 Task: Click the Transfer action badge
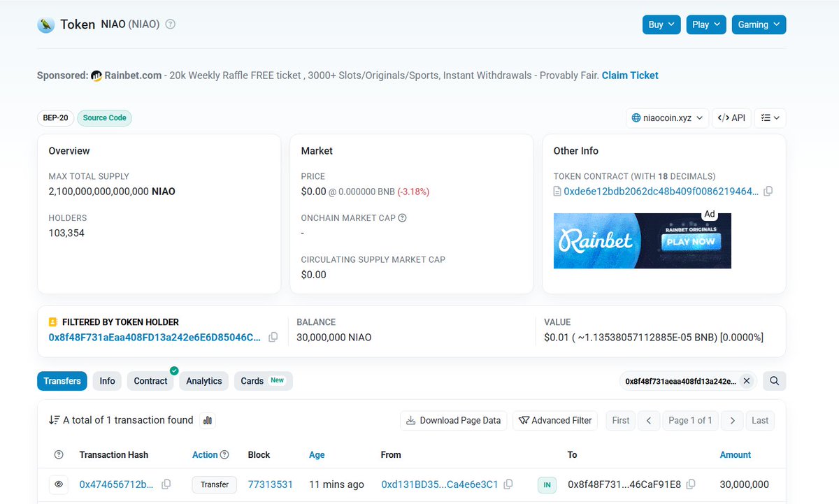[215, 484]
